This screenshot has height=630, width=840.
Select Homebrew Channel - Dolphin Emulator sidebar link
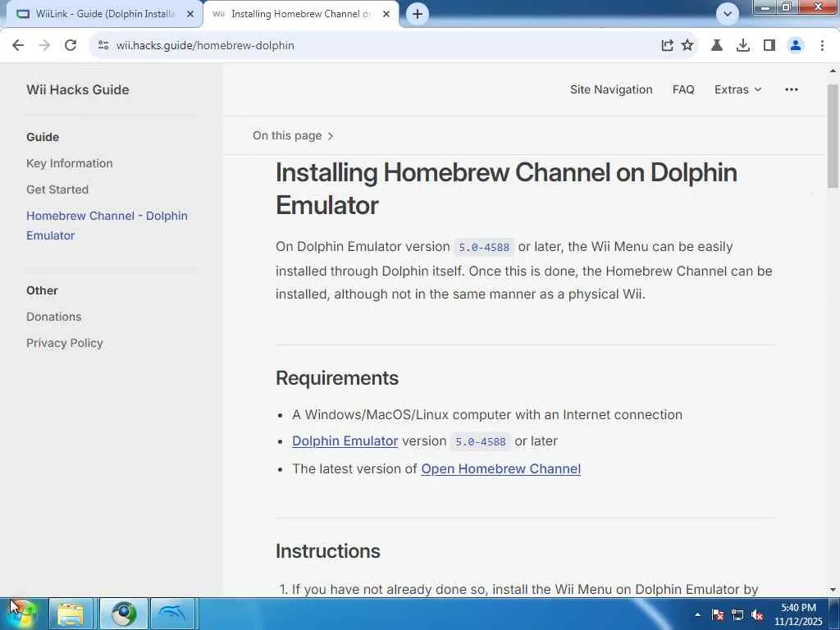(x=107, y=226)
